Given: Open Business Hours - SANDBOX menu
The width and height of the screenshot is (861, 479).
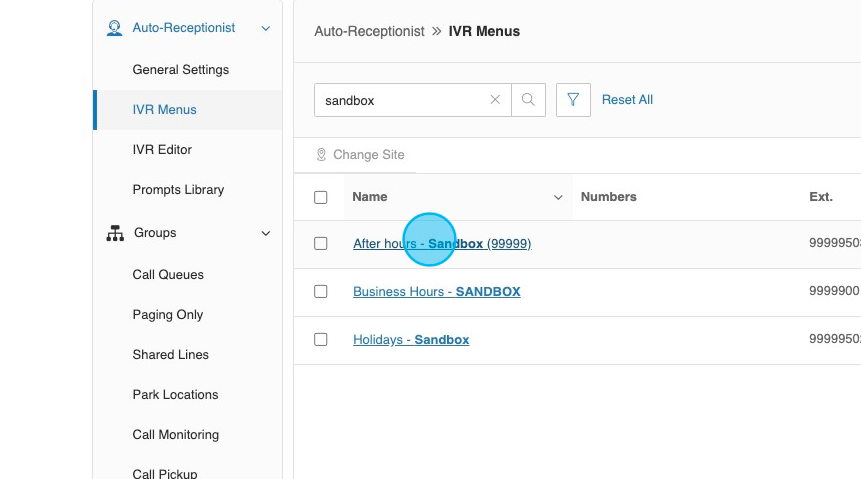Looking at the screenshot, I should pyautogui.click(x=436, y=292).
